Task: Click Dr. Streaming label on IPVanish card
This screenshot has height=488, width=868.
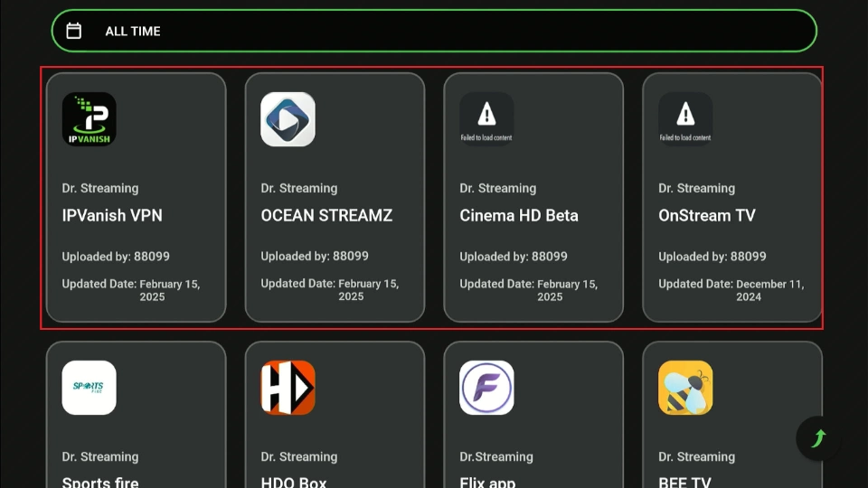Action: (x=100, y=188)
